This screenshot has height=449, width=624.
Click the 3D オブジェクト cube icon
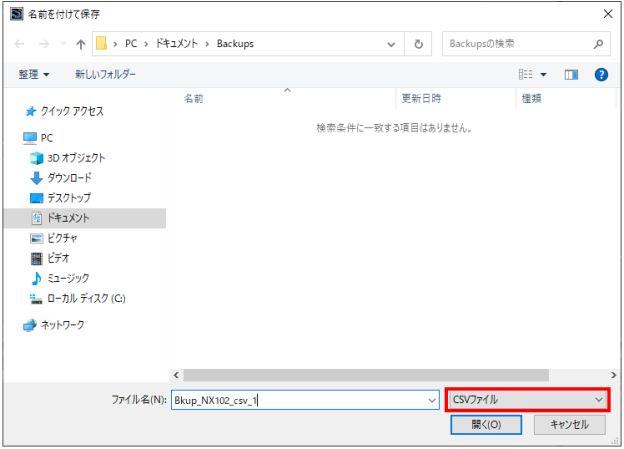click(x=37, y=158)
